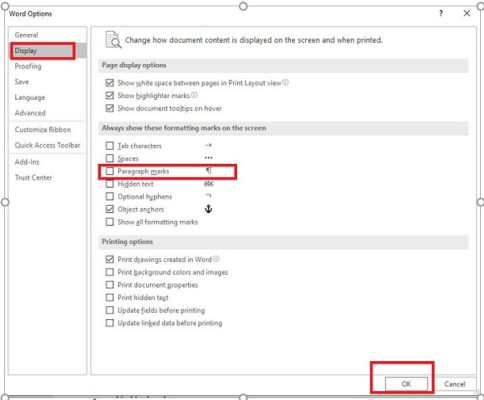Click the pilcrow symbol next to Paragraph marks
Screen dimensions: 484x400
click(x=208, y=171)
